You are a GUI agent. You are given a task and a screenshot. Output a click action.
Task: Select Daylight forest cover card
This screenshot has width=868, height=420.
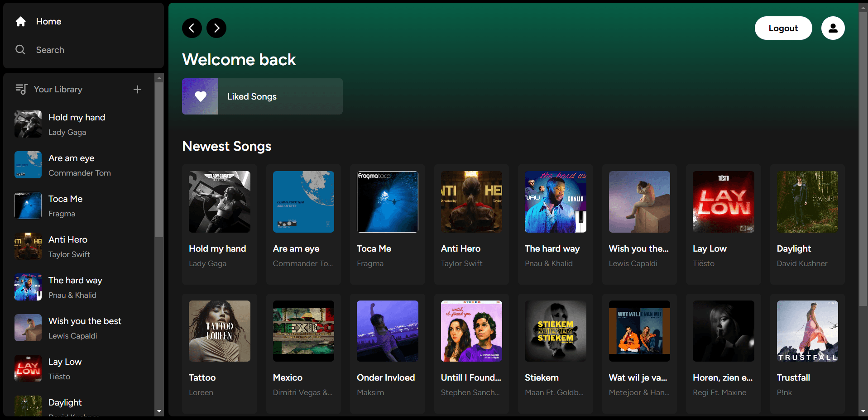click(x=807, y=202)
